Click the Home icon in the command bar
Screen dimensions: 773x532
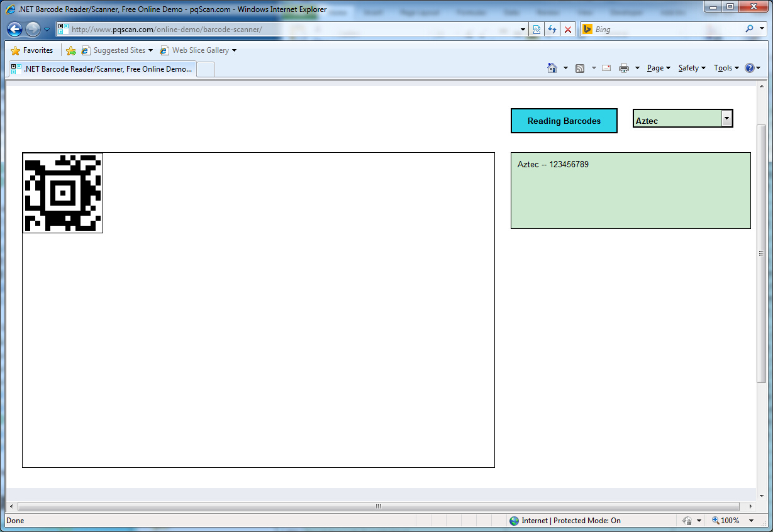point(552,68)
